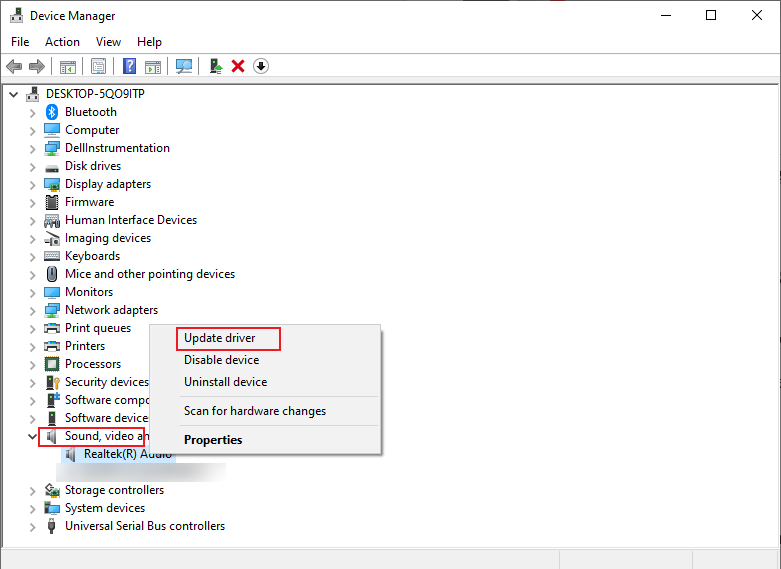This screenshot has width=781, height=569.
Task: Click the Update device driver toolbar icon
Action: click(216, 66)
